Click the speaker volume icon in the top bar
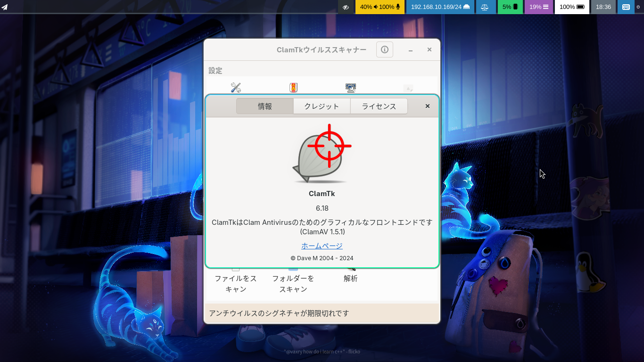 [376, 7]
